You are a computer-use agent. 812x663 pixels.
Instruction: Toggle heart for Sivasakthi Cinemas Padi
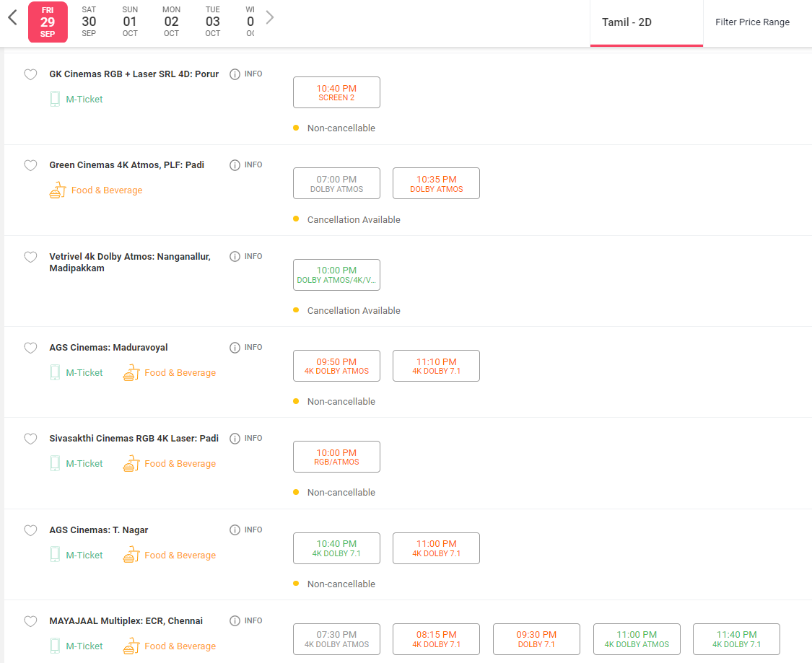coord(30,439)
